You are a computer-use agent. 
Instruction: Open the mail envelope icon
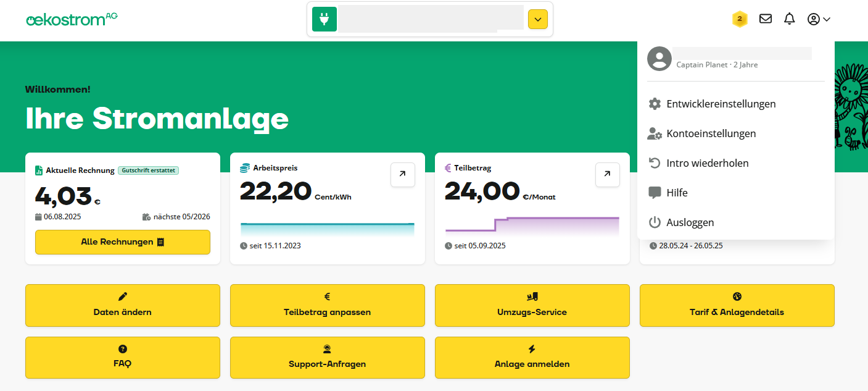click(766, 19)
